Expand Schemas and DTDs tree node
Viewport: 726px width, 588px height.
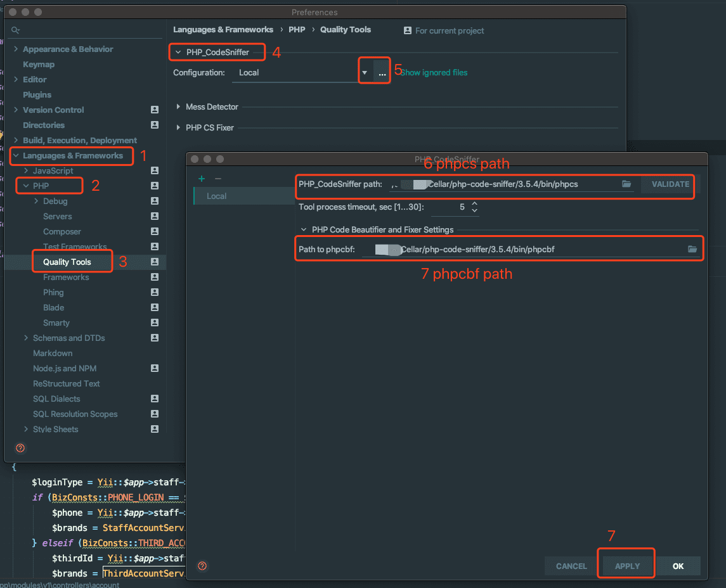(26, 338)
